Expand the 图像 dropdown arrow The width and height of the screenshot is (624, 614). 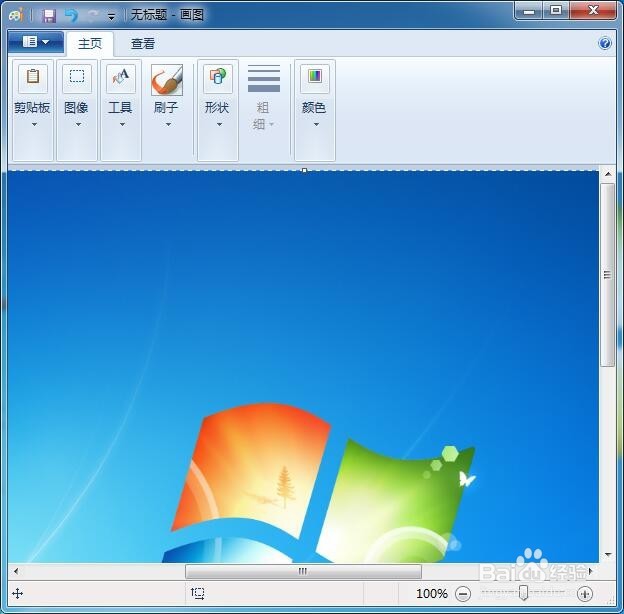(x=78, y=125)
